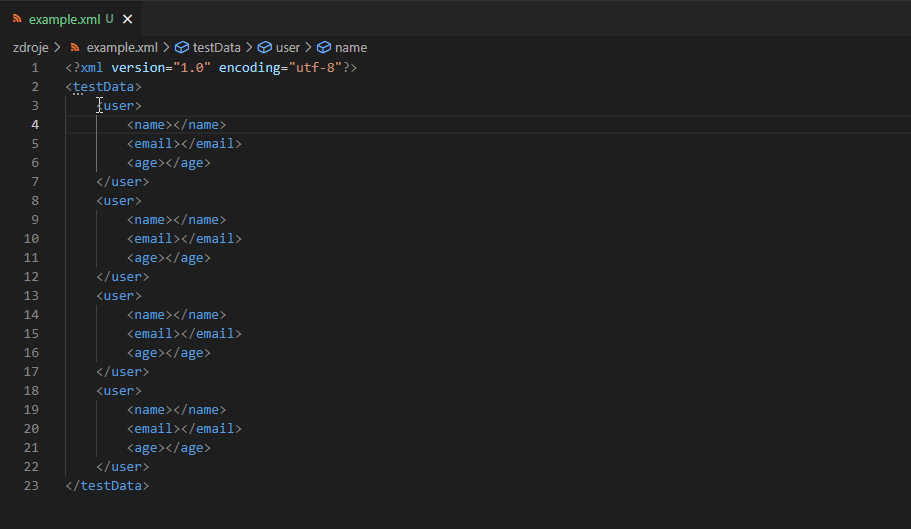This screenshot has width=911, height=529.
Task: Close the example.xml editor tab
Action: (x=127, y=19)
